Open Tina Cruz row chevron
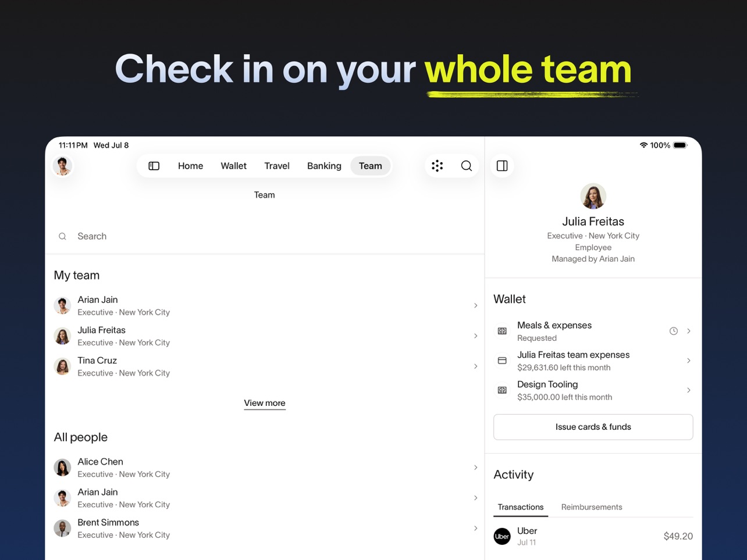This screenshot has width=747, height=560. (475, 366)
